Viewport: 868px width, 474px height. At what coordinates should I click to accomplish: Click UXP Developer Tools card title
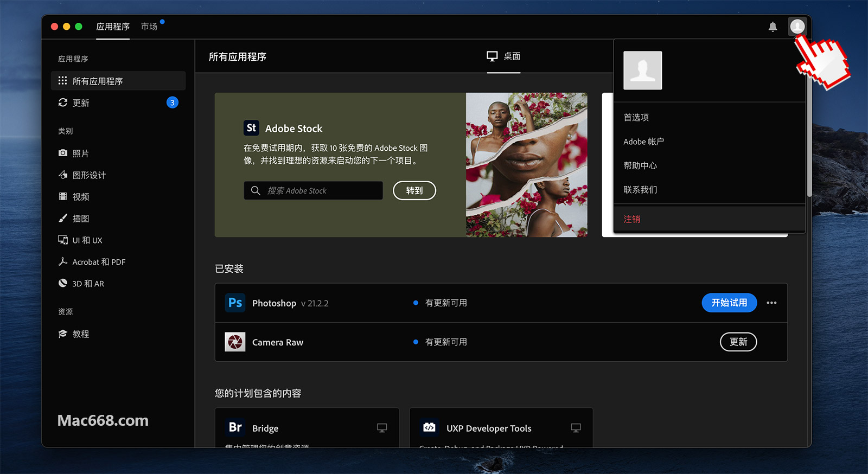[x=489, y=428]
